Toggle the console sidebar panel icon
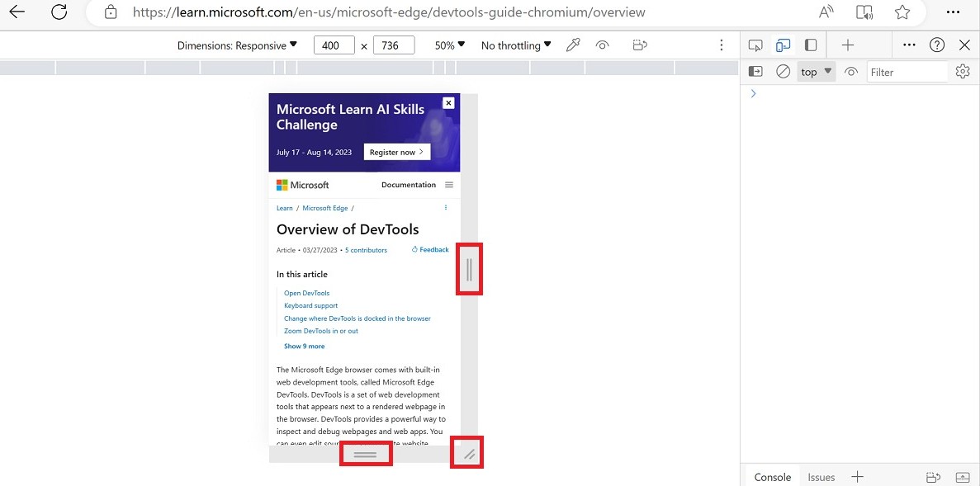 pos(755,72)
